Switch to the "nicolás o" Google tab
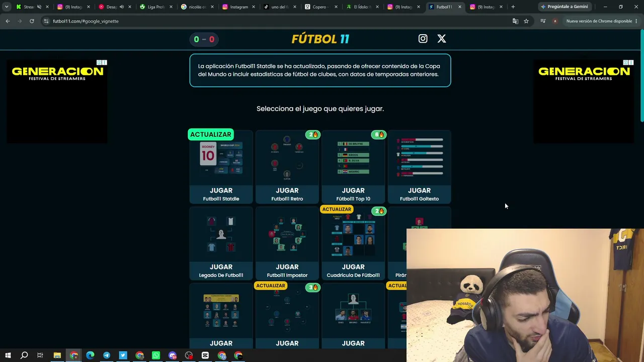Screen dimensions: 644x362 click(x=197, y=7)
